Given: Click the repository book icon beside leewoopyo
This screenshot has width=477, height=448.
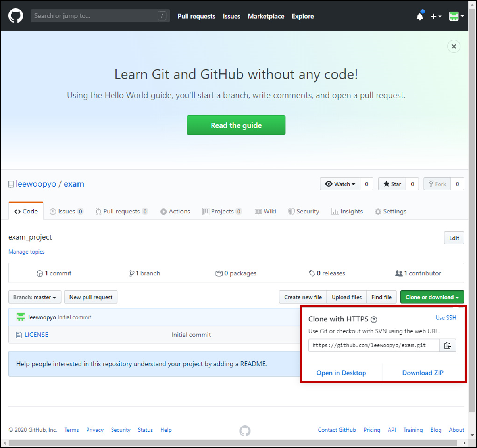Looking at the screenshot, I should 11,184.
